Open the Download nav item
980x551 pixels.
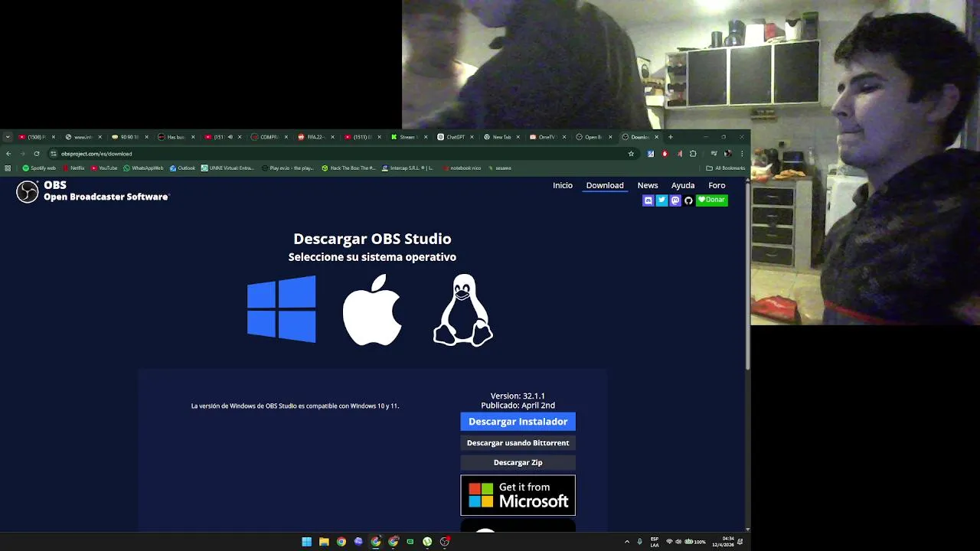pos(605,185)
